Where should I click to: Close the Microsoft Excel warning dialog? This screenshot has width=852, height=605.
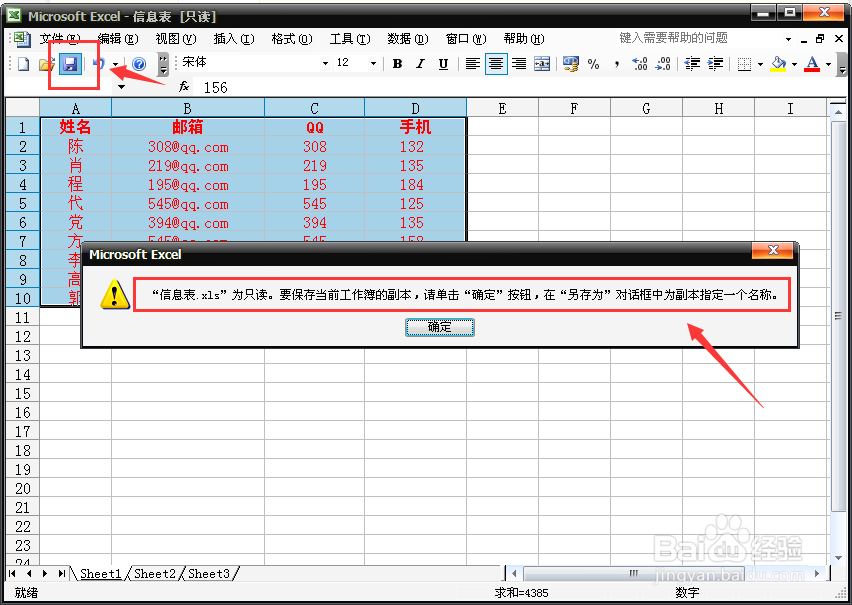[x=773, y=250]
